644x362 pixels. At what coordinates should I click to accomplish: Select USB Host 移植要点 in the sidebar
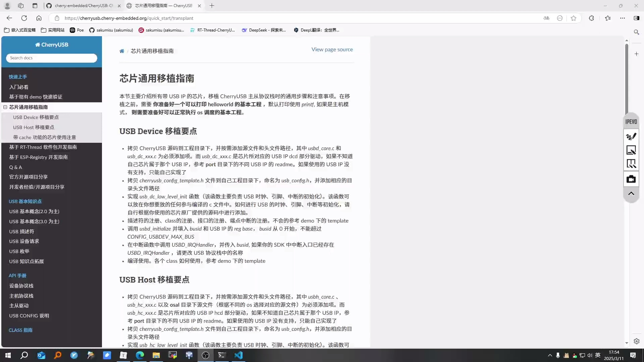click(34, 127)
